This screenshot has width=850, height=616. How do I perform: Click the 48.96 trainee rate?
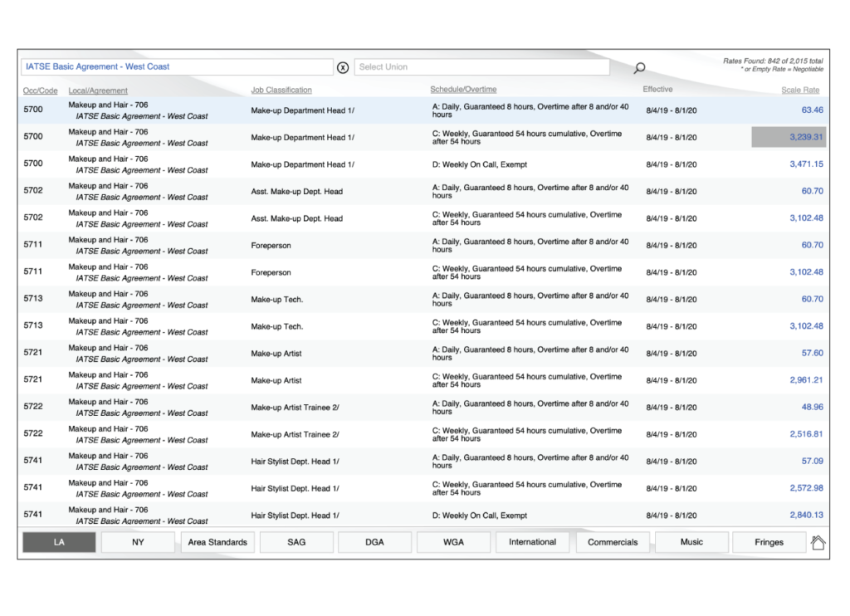point(812,408)
